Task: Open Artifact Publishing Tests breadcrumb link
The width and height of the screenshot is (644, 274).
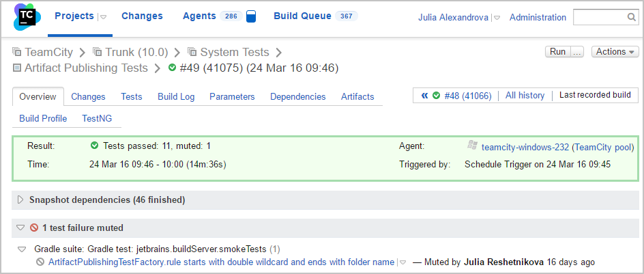Action: [x=86, y=68]
